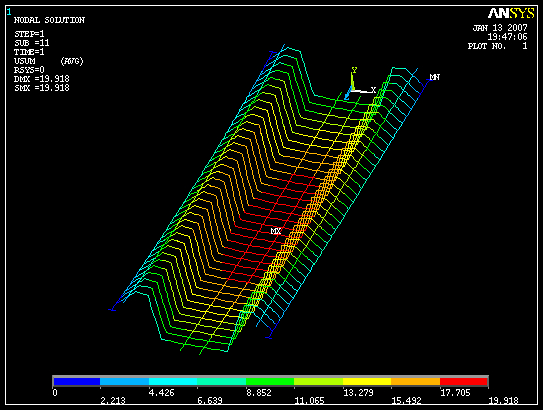Viewport: 543px width, 410px height.
Task: Click the ANSYS logo
Action: click(x=511, y=14)
